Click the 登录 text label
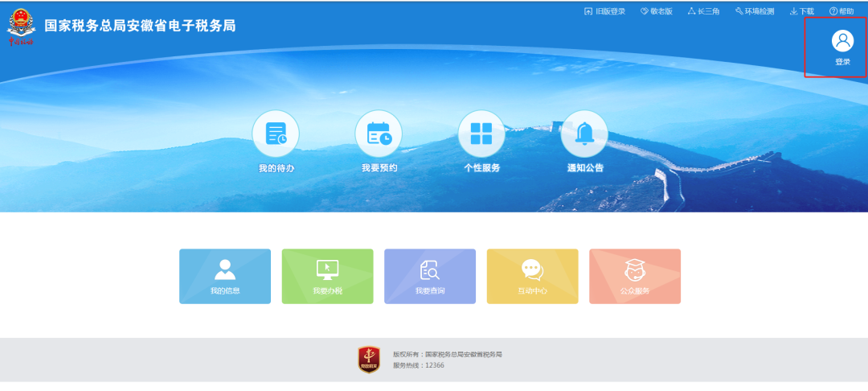This screenshot has height=391, width=868. pos(842,62)
